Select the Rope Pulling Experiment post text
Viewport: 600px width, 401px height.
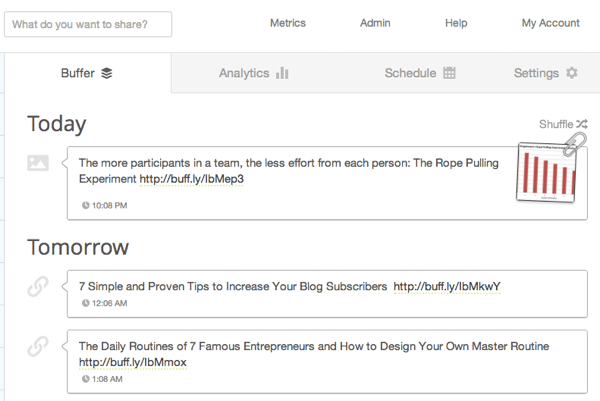coord(289,171)
